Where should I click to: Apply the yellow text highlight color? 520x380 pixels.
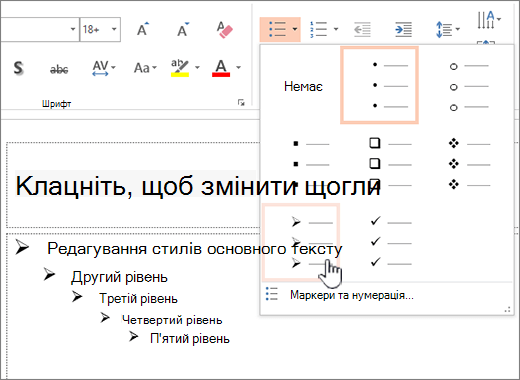[x=180, y=68]
